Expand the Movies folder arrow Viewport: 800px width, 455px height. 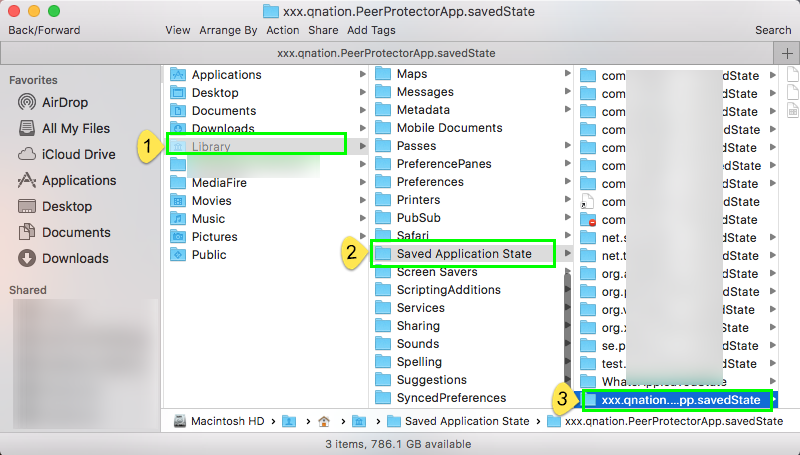click(x=363, y=201)
